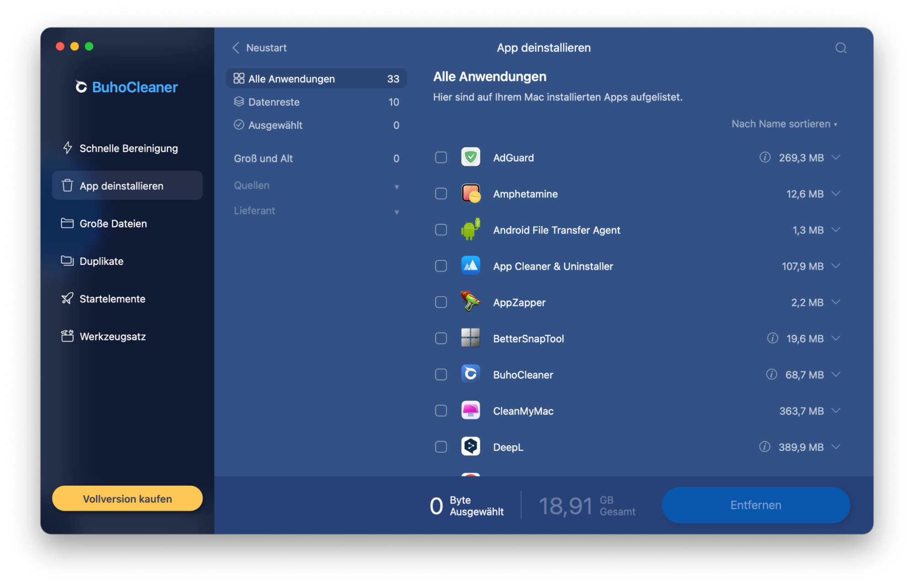The height and width of the screenshot is (588, 914).
Task: Open Duplikate via copy icon
Action: pyautogui.click(x=67, y=261)
